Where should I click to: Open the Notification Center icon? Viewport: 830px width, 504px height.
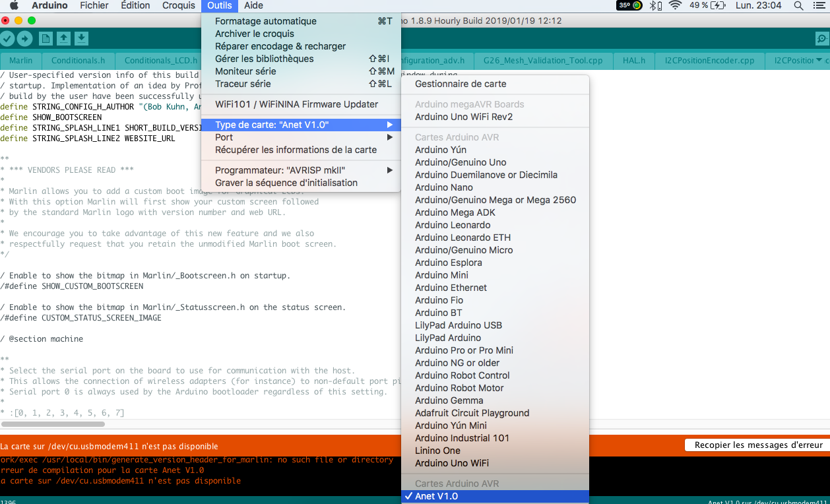pos(819,5)
